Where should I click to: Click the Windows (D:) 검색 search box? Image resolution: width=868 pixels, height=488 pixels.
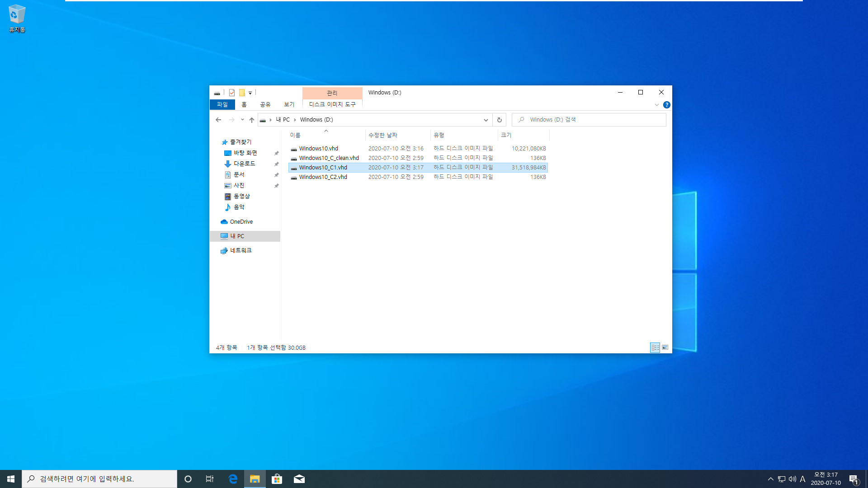click(x=589, y=120)
